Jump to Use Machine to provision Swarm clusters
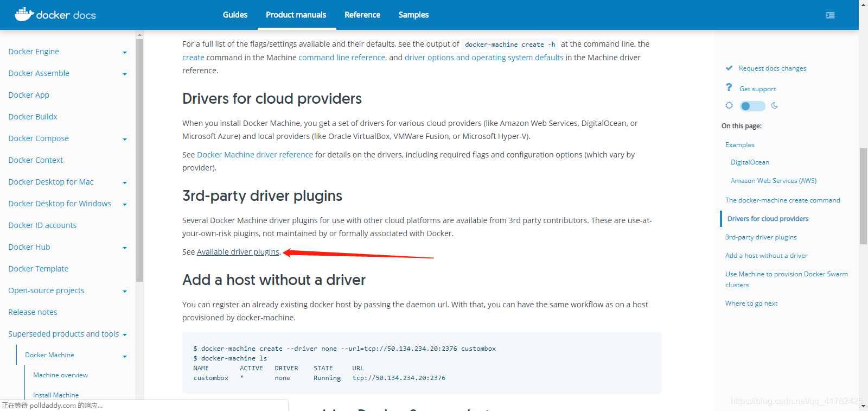 pyautogui.click(x=787, y=280)
